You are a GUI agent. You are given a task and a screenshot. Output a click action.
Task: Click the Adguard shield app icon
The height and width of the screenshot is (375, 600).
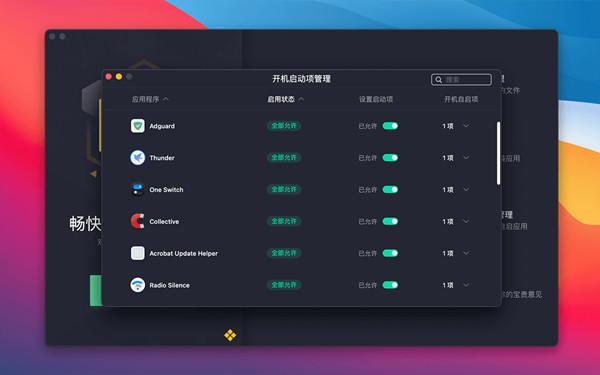138,126
